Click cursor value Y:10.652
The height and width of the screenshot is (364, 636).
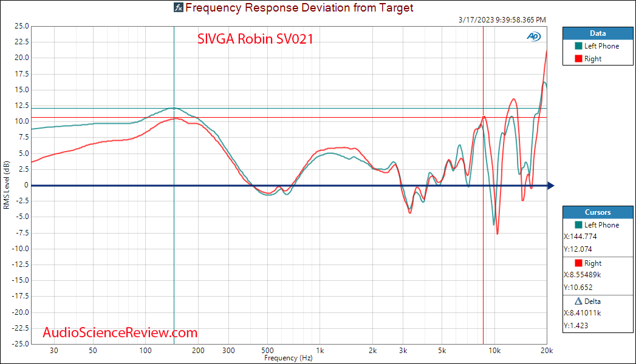click(x=578, y=288)
